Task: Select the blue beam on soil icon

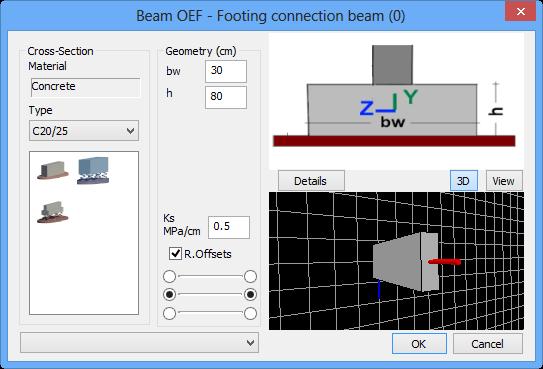Action: tap(93, 170)
